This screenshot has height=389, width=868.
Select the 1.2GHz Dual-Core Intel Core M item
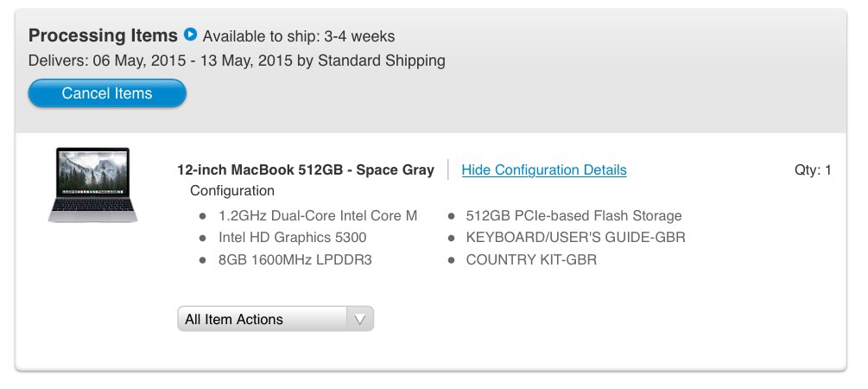[x=318, y=215]
